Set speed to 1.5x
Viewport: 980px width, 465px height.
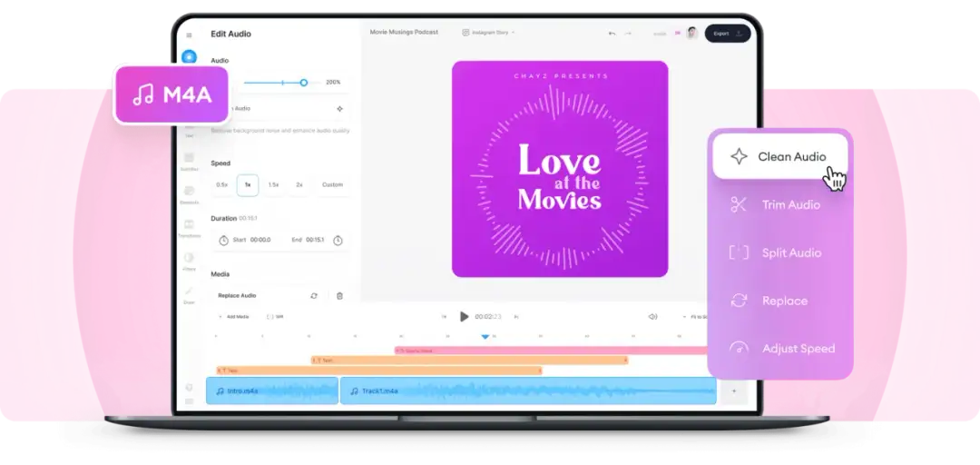coord(273,184)
